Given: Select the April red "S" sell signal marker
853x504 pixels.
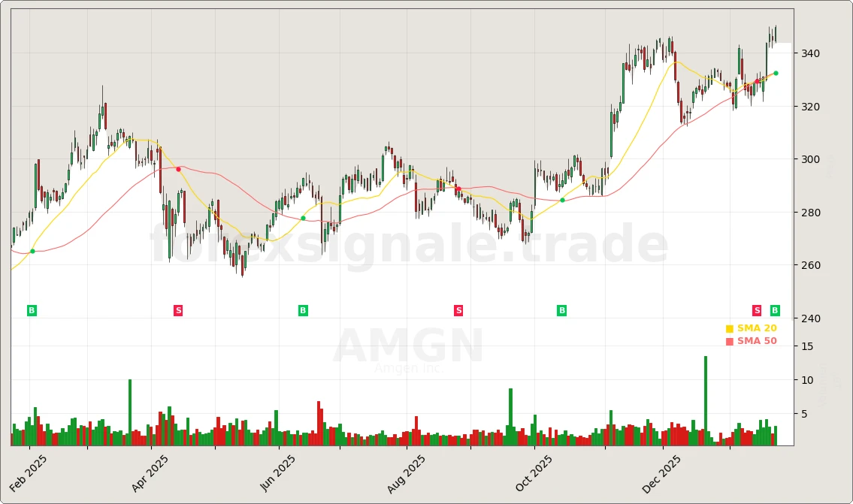Looking at the screenshot, I should click(x=178, y=310).
